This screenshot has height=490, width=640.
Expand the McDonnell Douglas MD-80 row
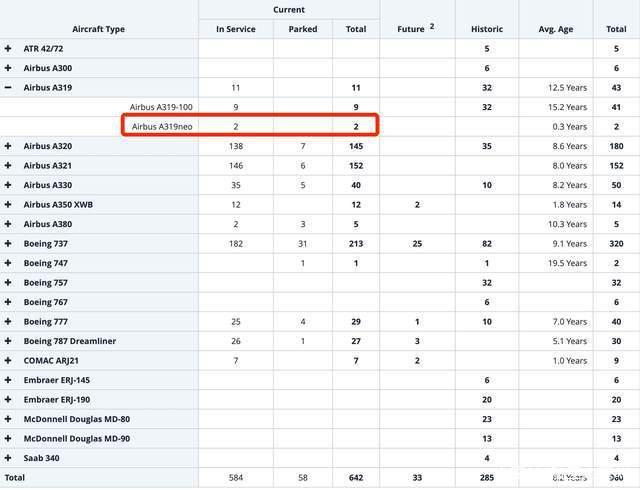click(8, 419)
